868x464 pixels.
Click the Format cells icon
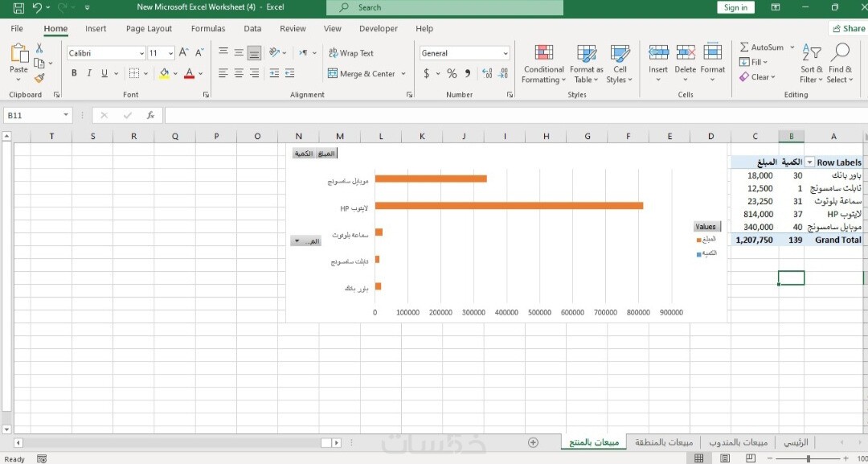(x=712, y=52)
